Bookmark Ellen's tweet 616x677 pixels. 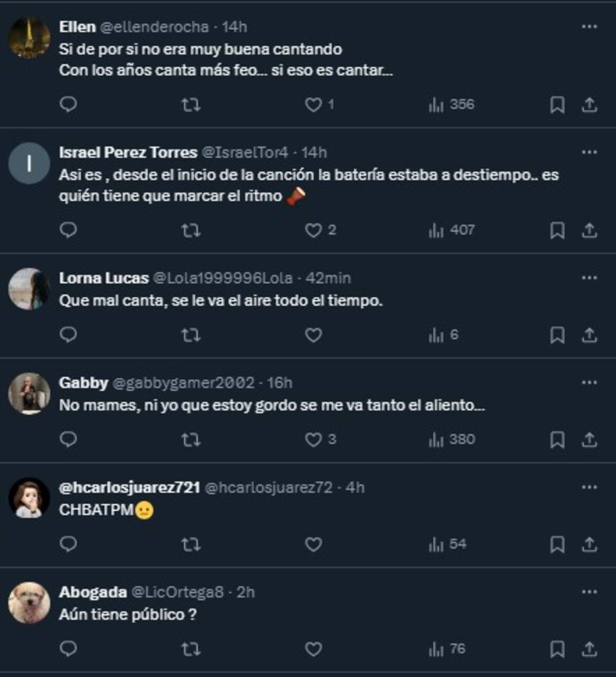[x=557, y=105]
